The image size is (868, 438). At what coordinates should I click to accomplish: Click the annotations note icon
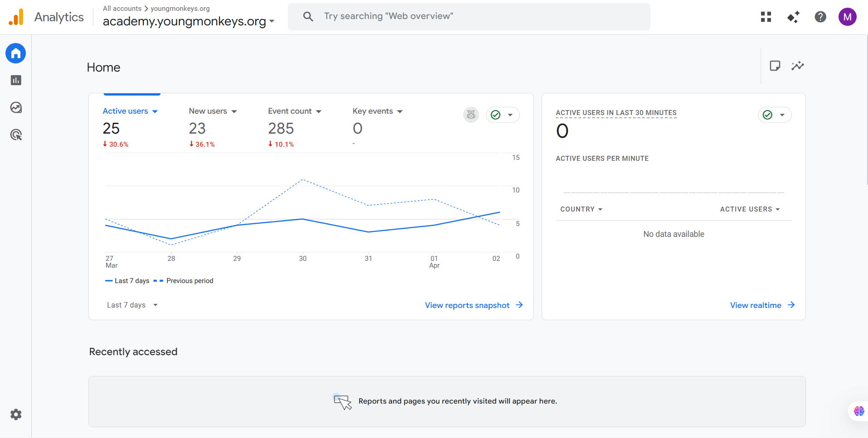[775, 66]
